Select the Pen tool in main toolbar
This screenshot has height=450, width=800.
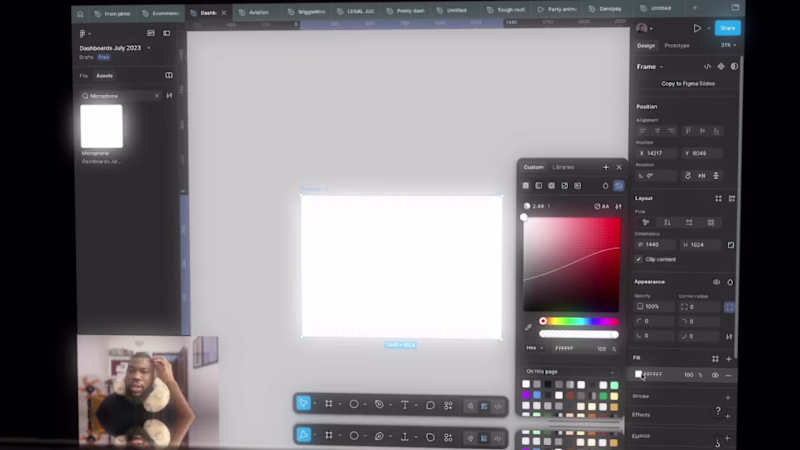pyautogui.click(x=379, y=404)
